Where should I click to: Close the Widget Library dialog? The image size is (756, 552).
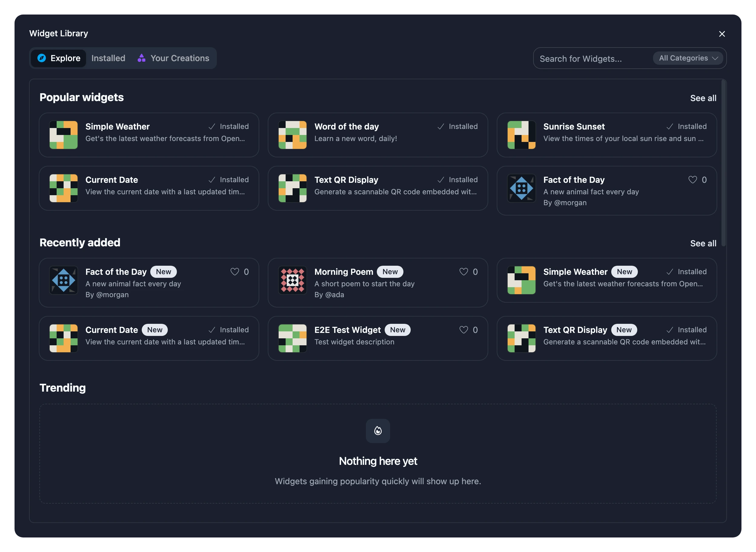(722, 34)
